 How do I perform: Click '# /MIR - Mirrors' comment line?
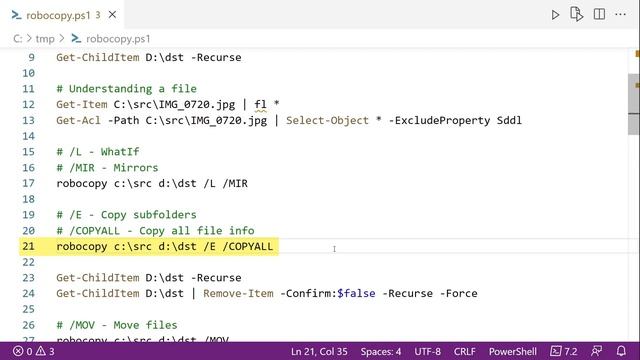(107, 168)
